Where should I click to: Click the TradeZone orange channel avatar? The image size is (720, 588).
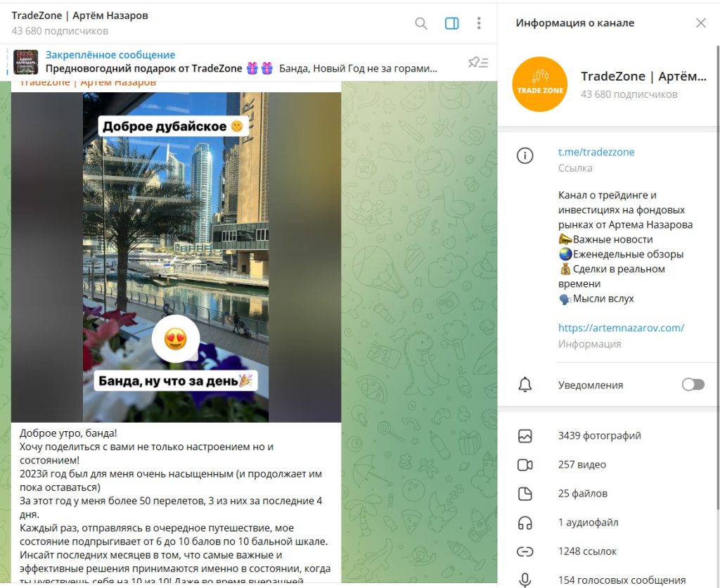click(539, 84)
